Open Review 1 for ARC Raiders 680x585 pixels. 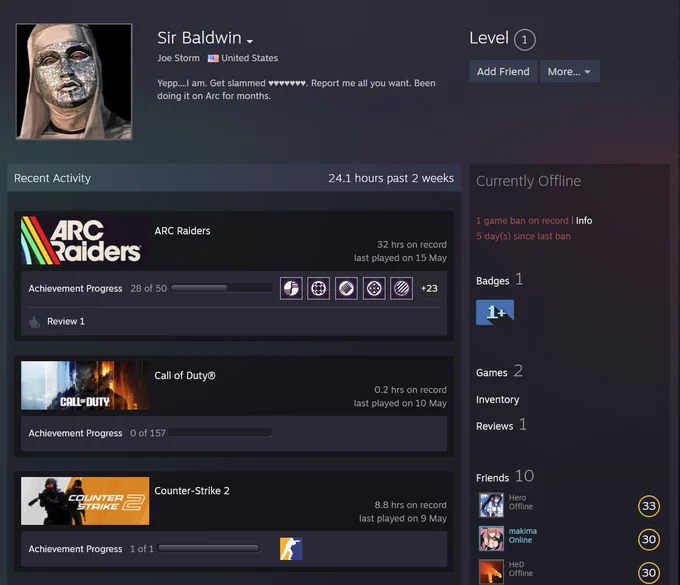click(x=65, y=321)
